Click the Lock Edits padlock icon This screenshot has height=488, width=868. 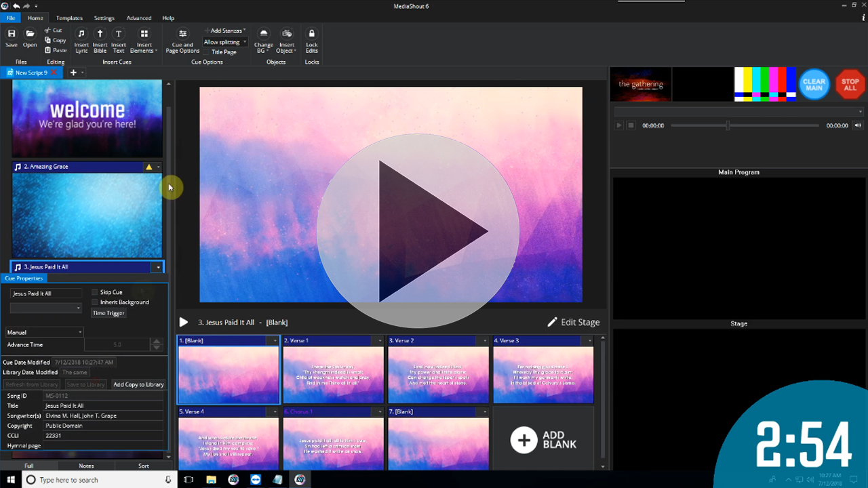pos(311,35)
